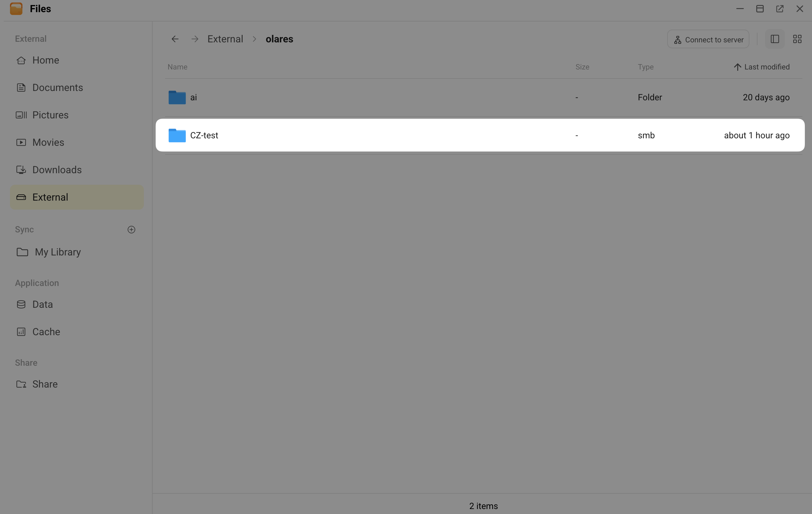812x514 pixels.
Task: Switch to grid view layout
Action: [x=797, y=39]
